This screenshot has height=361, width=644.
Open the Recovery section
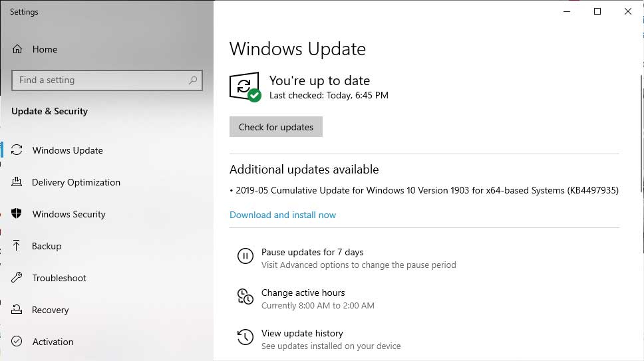coord(50,310)
